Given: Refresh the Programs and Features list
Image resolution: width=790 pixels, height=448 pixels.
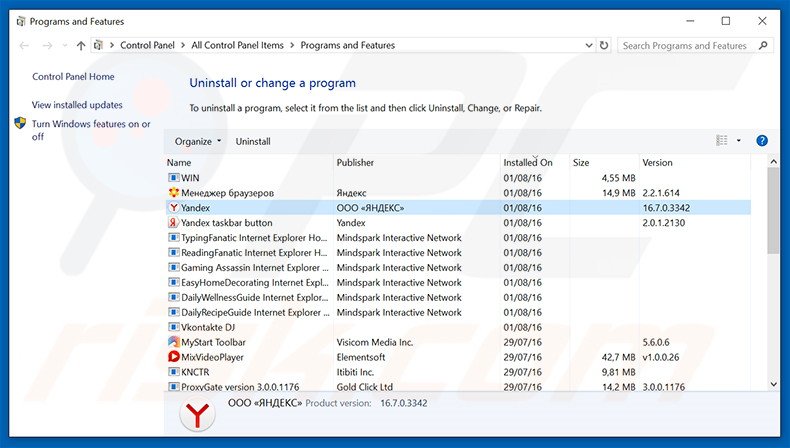Looking at the screenshot, I should 604,45.
